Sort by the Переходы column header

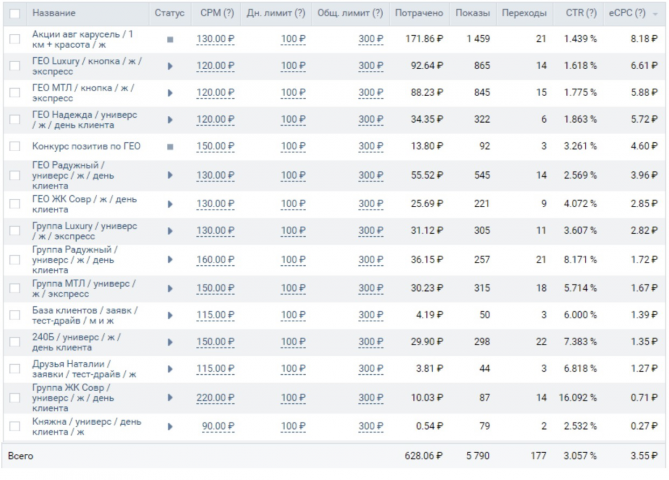pyautogui.click(x=524, y=13)
